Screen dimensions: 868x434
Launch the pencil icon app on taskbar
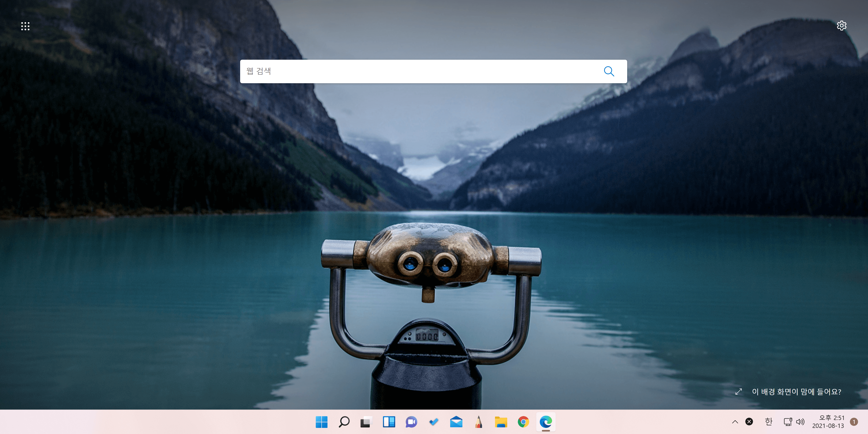tap(478, 422)
